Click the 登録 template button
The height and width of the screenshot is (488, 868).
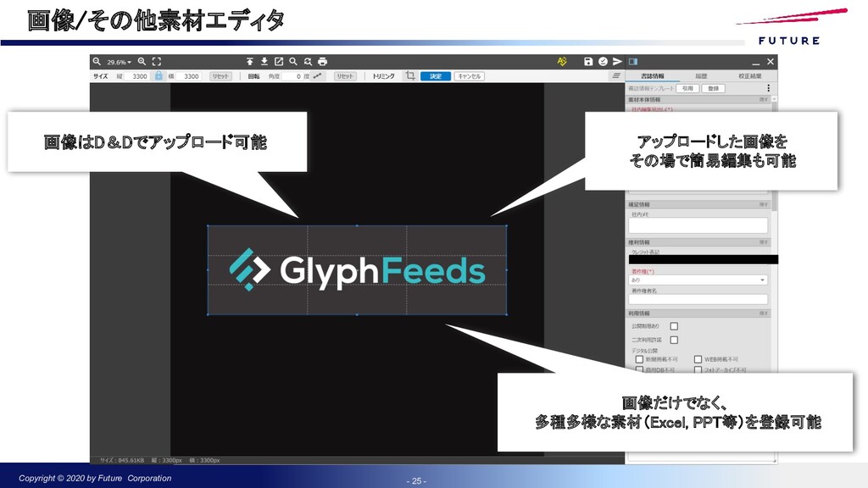(x=713, y=88)
